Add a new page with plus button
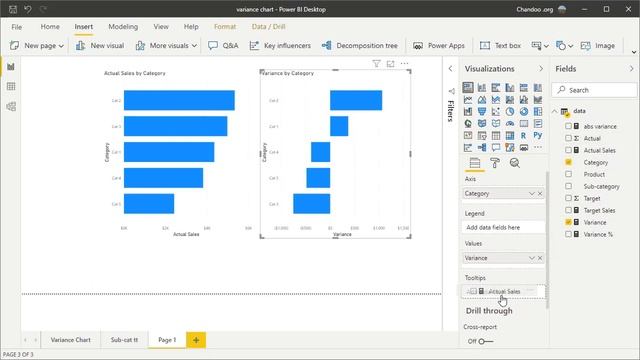 point(196,340)
